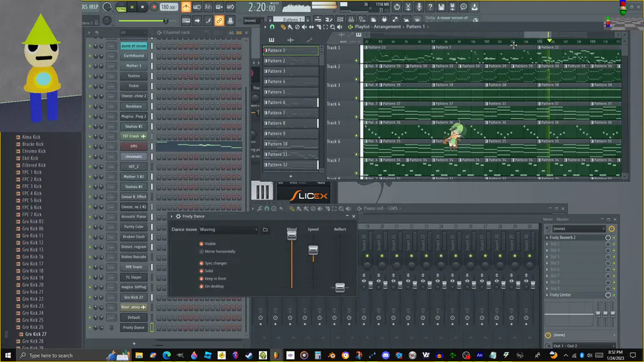
Task: Toggle Sync changes in Fruity Dance
Action: tap(201, 263)
